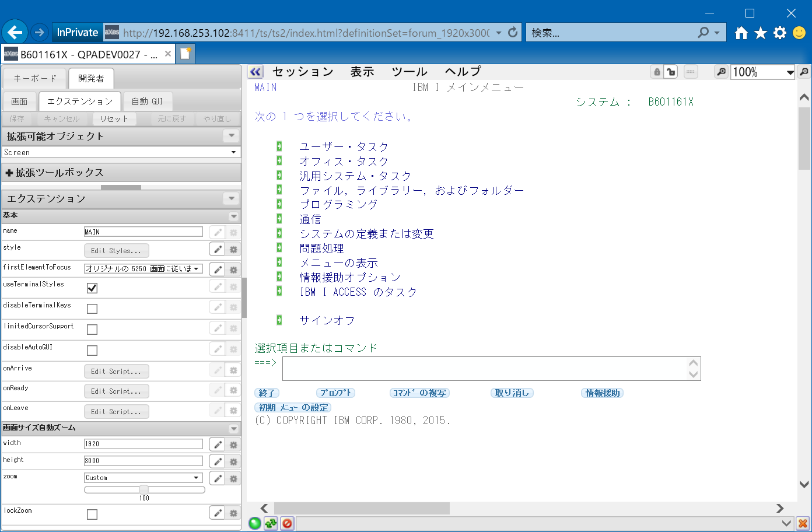Click gear icon for firstElementToFocus row
Viewport: 812px width, 532px height.
pyautogui.click(x=233, y=269)
